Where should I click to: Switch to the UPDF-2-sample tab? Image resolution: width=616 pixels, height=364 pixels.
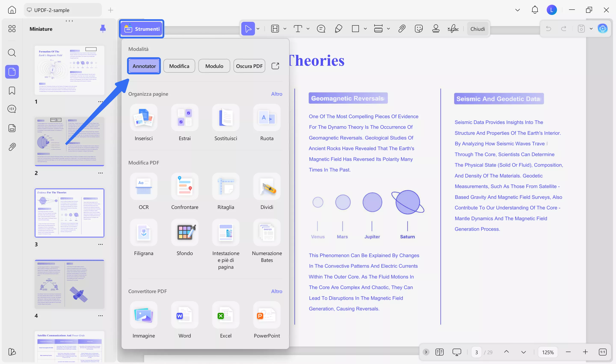pos(63,10)
